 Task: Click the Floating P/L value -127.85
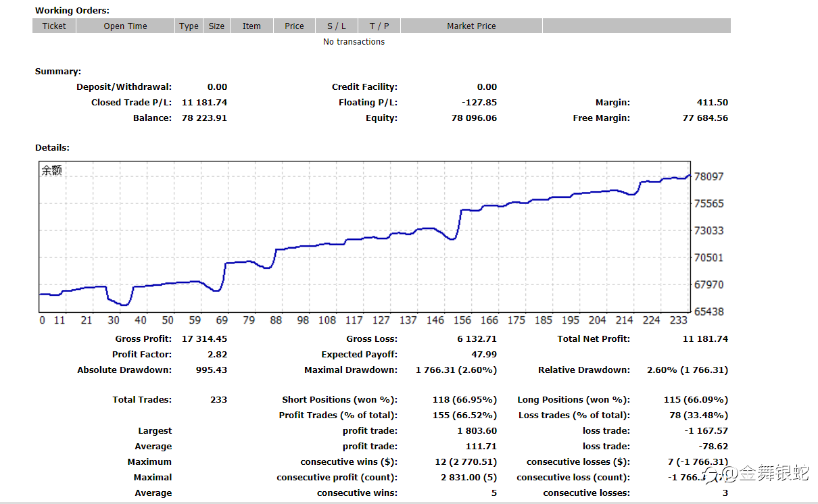[x=479, y=103]
